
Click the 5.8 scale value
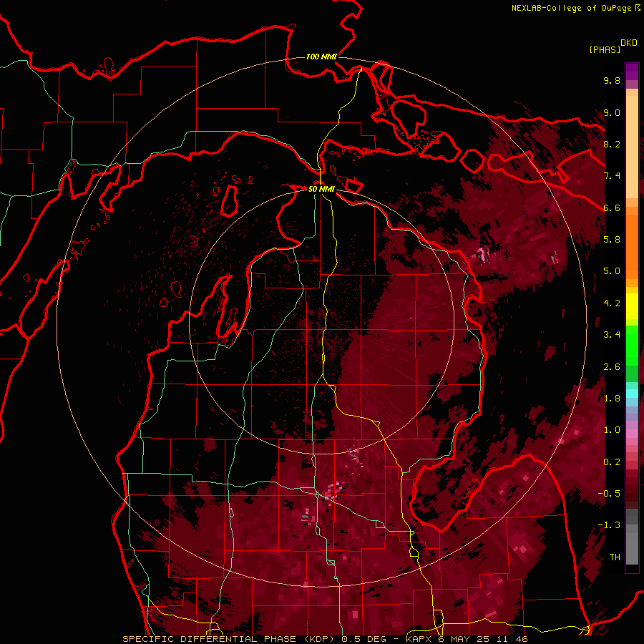612,240
